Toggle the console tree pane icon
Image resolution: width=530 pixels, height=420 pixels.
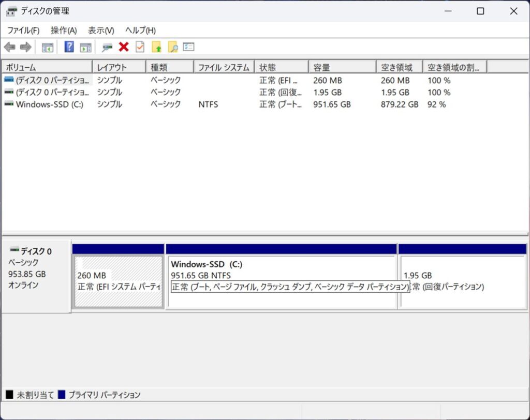pos(47,47)
